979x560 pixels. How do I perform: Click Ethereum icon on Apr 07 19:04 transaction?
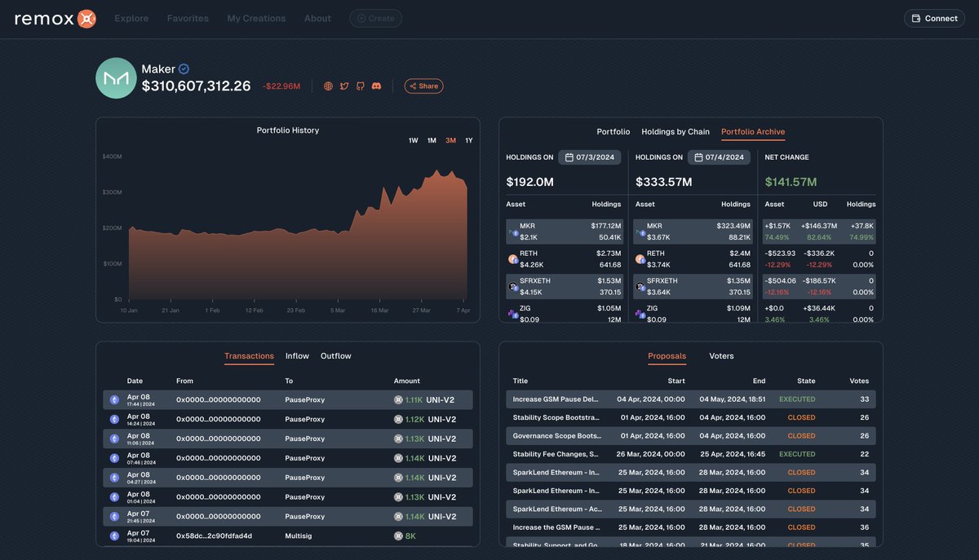tap(114, 536)
